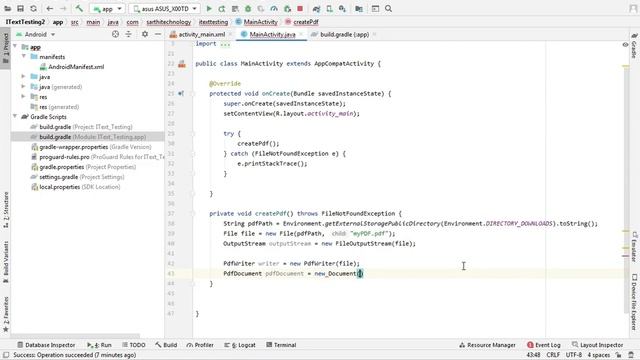The height and width of the screenshot is (360, 640).
Task: Click the Apply Changes and Restart icon
Action: (x=222, y=9)
